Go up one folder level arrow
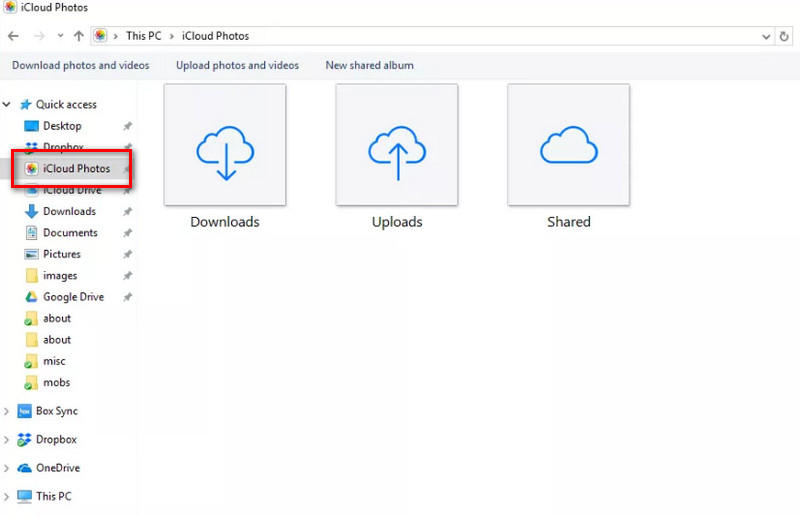Screen dimensions: 800x516 tap(79, 36)
